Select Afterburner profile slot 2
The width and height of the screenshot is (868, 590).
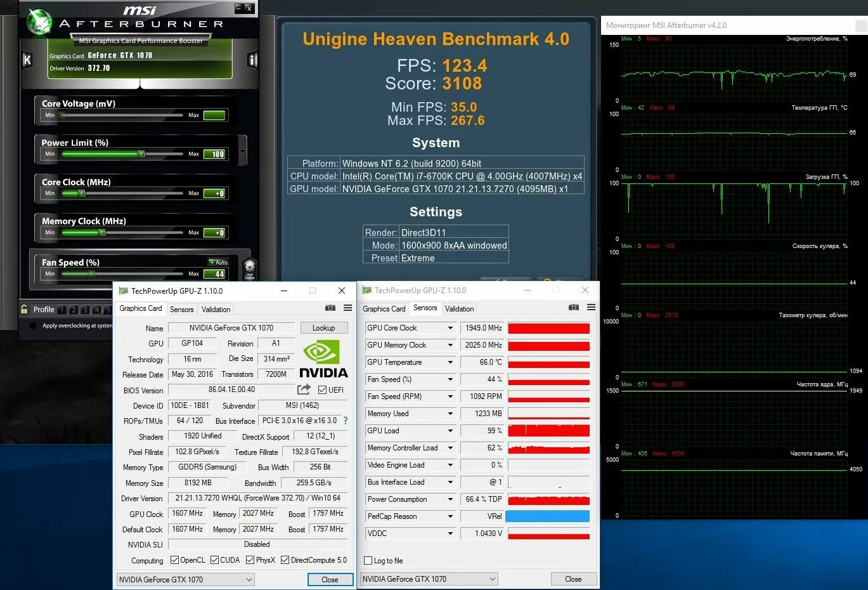[x=74, y=310]
